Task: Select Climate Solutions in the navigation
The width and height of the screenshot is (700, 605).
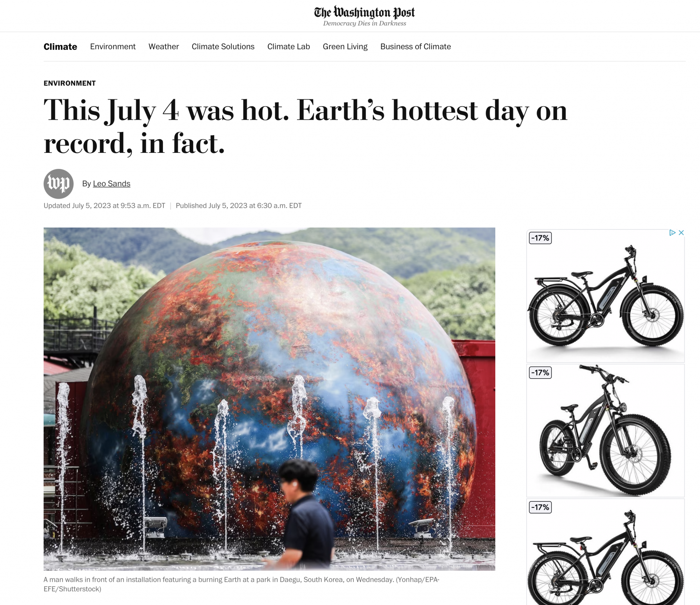Action: (x=223, y=47)
